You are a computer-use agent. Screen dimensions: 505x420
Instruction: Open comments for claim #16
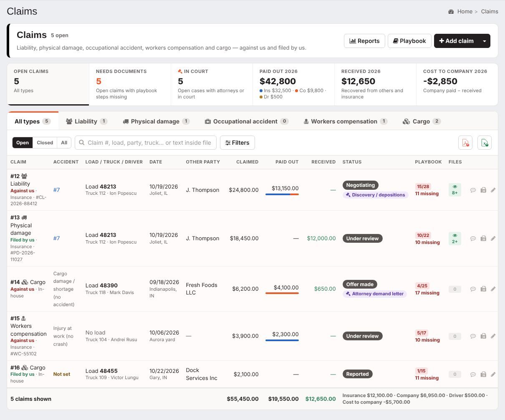click(473, 375)
